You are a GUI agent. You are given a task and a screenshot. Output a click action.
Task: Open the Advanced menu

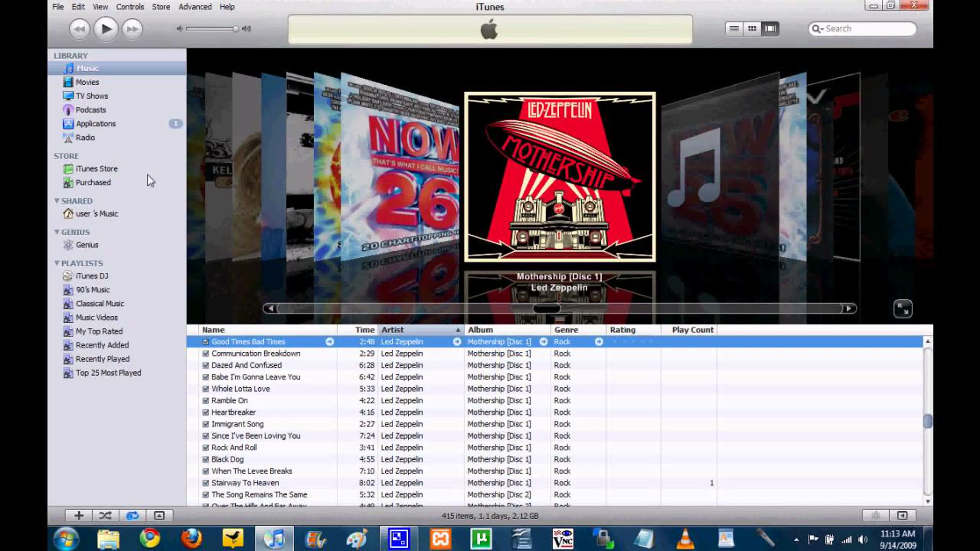tap(195, 7)
